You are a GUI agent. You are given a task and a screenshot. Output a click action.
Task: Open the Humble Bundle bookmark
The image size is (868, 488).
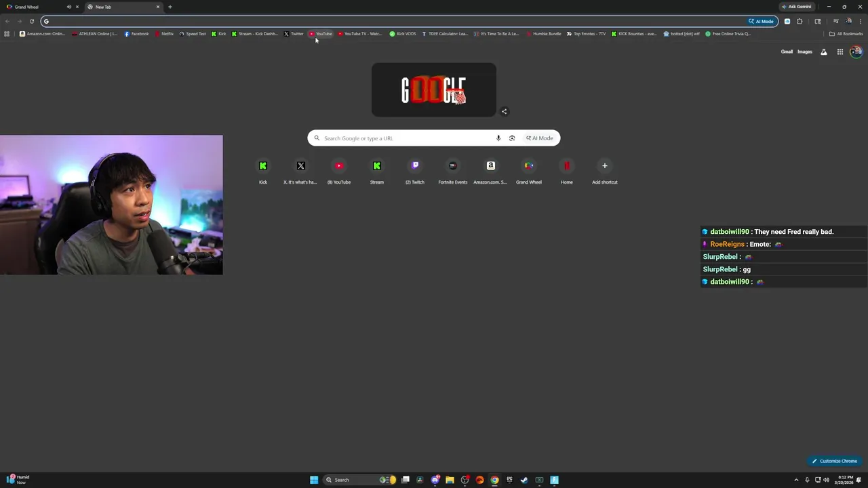tap(543, 34)
